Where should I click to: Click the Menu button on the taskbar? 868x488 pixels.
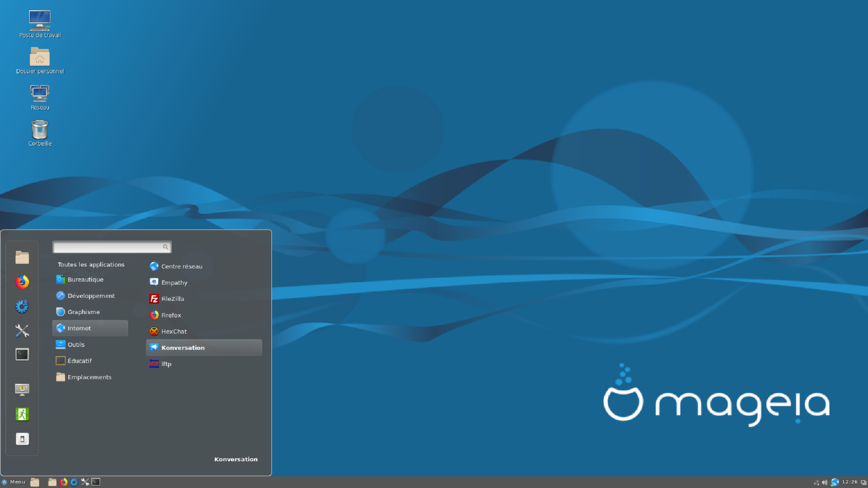[x=14, y=482]
